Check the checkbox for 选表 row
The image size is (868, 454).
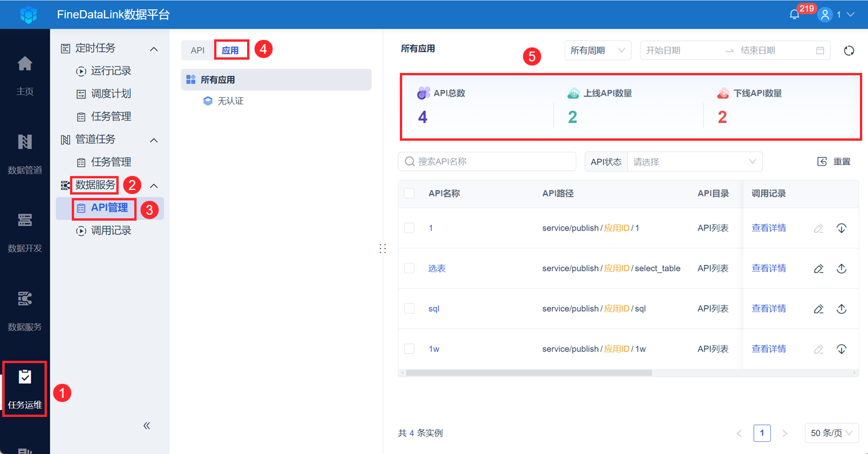pyautogui.click(x=409, y=268)
